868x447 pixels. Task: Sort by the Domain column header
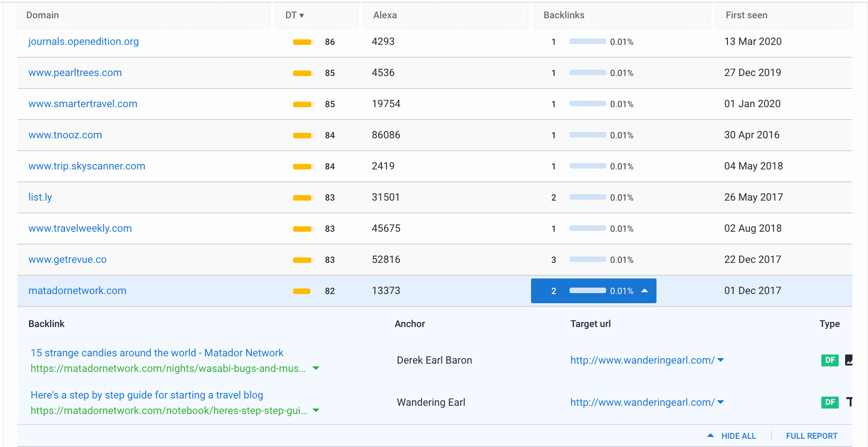(x=143, y=16)
